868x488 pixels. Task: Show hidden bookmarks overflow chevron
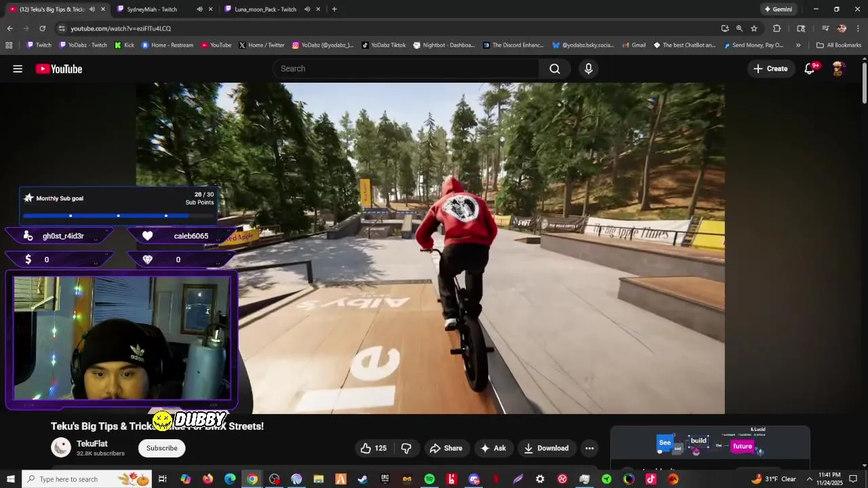pos(798,45)
